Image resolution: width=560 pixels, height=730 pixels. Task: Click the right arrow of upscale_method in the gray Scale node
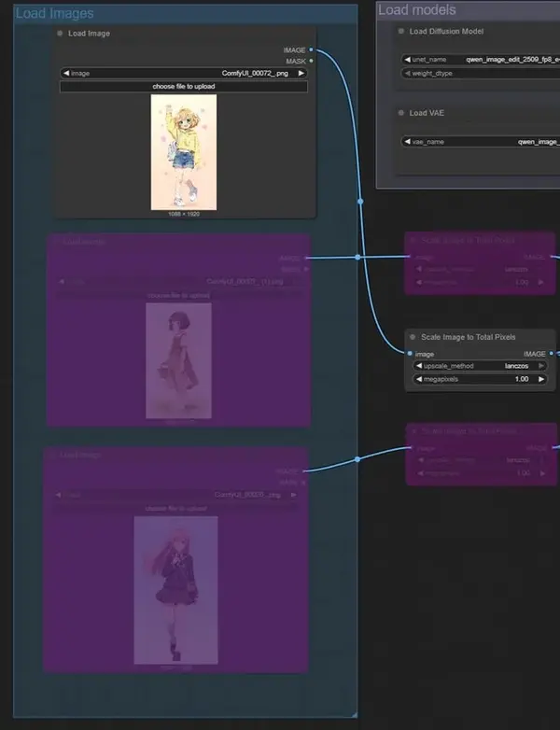click(x=541, y=366)
